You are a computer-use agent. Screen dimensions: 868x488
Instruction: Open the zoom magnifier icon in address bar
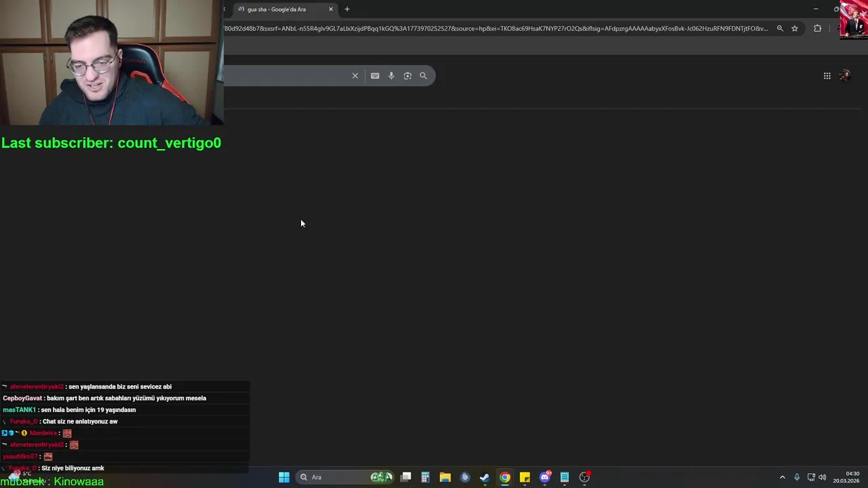coord(780,28)
